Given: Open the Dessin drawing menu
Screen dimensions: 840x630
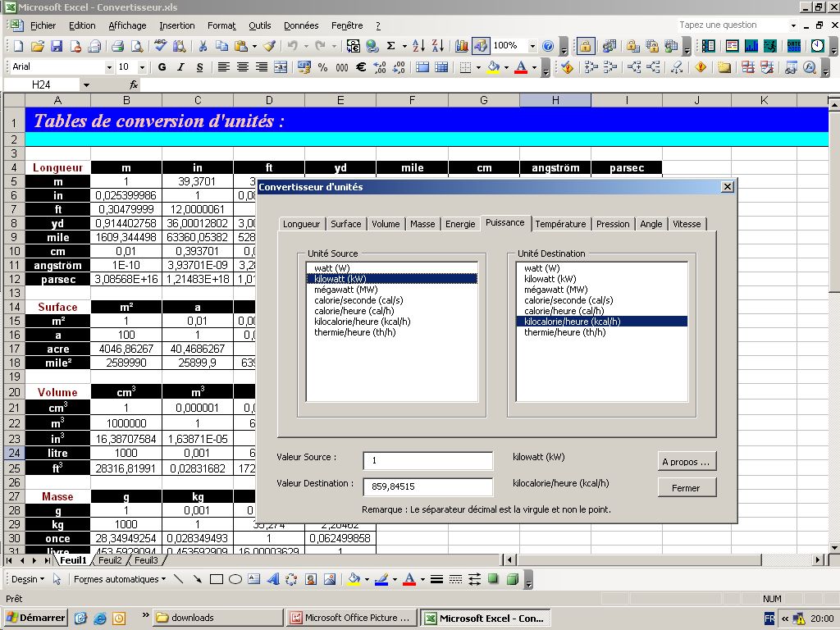Looking at the screenshot, I should click(x=27, y=579).
